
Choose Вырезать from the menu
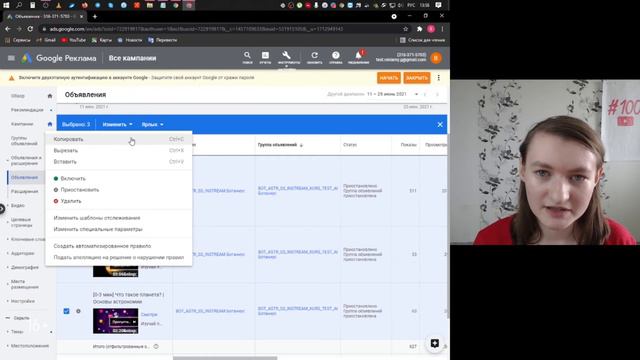click(118, 151)
